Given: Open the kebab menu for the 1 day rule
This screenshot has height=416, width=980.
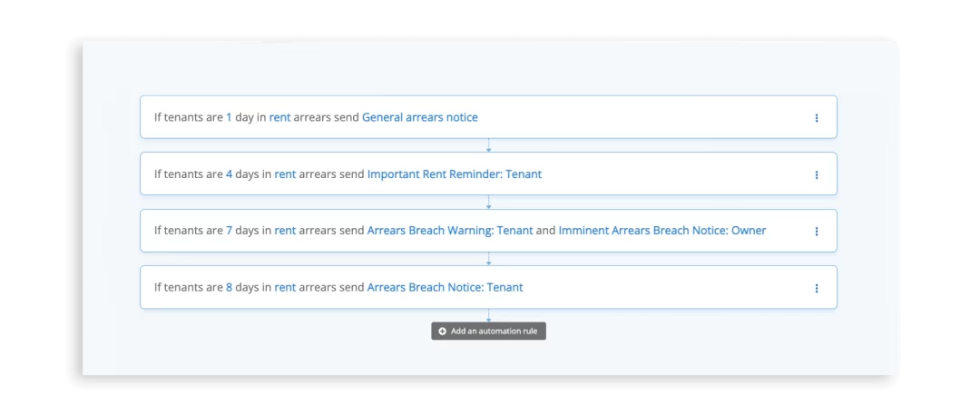Looking at the screenshot, I should [x=816, y=117].
